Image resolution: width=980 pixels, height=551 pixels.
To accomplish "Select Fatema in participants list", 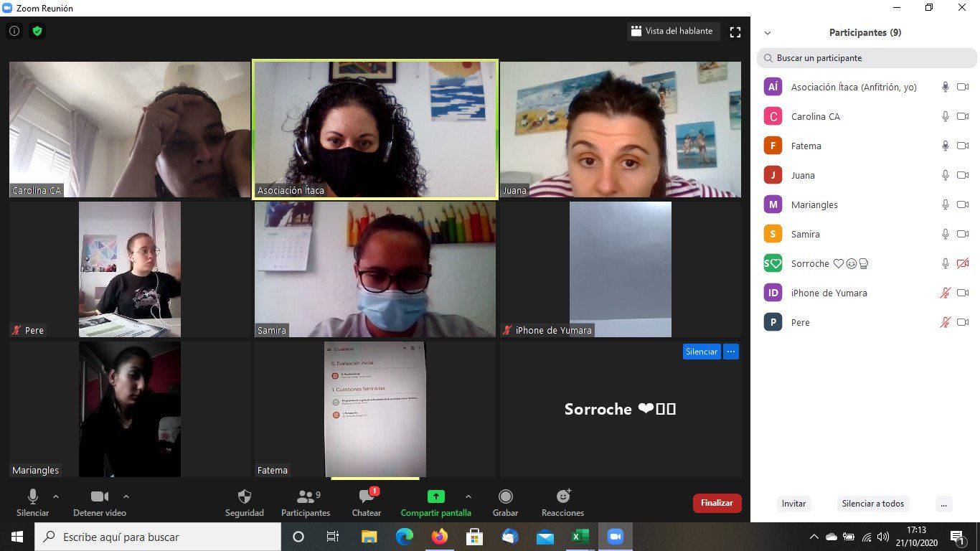I will tap(867, 146).
